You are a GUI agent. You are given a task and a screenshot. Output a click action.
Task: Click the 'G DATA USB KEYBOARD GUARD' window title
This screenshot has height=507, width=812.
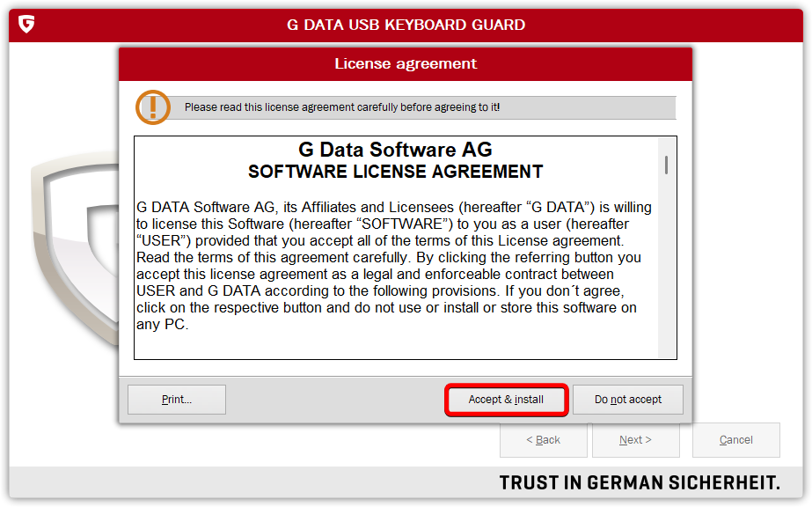coord(406,25)
